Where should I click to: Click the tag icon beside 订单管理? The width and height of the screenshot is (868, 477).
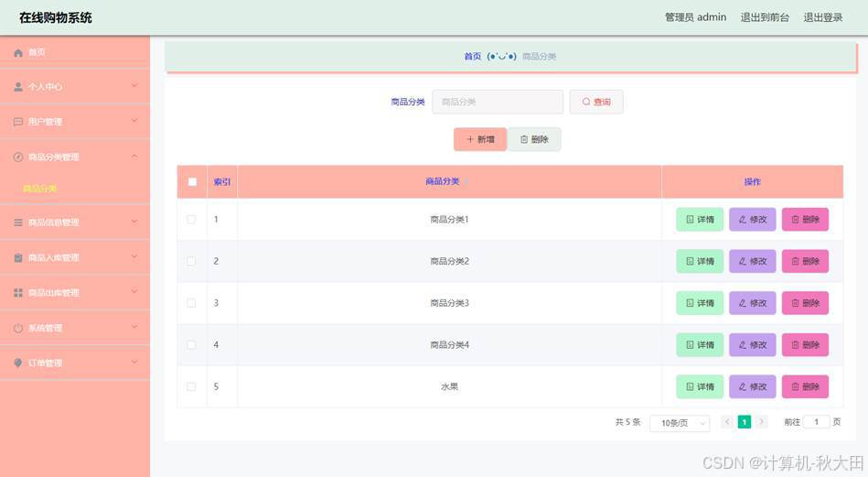[18, 363]
